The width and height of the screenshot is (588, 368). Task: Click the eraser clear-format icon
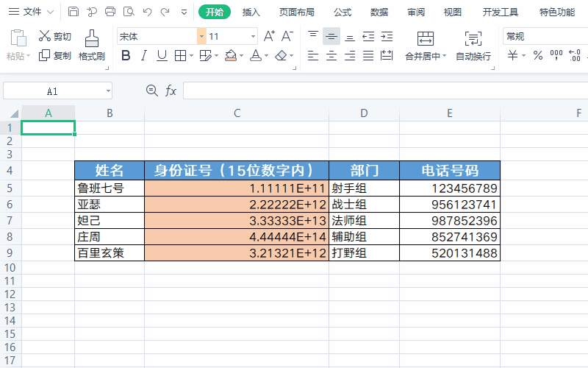[x=281, y=56]
